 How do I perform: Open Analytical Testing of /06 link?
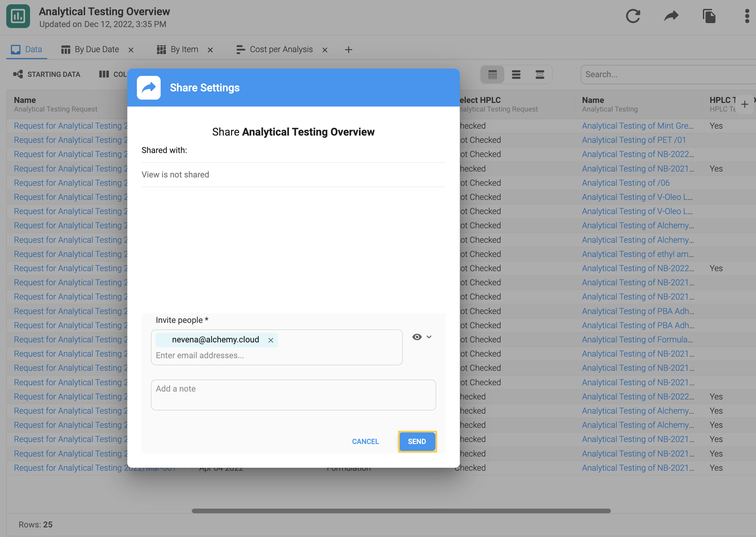(625, 183)
